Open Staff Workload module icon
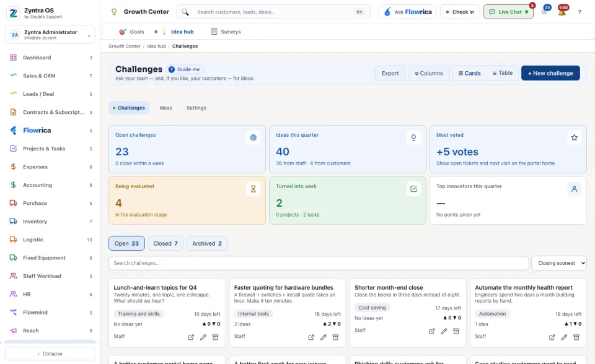This screenshot has height=364, width=595. [13, 276]
